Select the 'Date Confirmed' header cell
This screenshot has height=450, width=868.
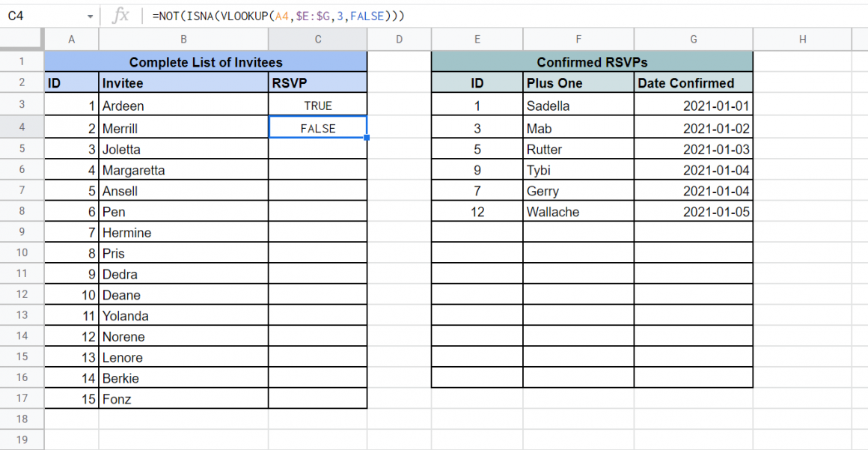click(693, 83)
